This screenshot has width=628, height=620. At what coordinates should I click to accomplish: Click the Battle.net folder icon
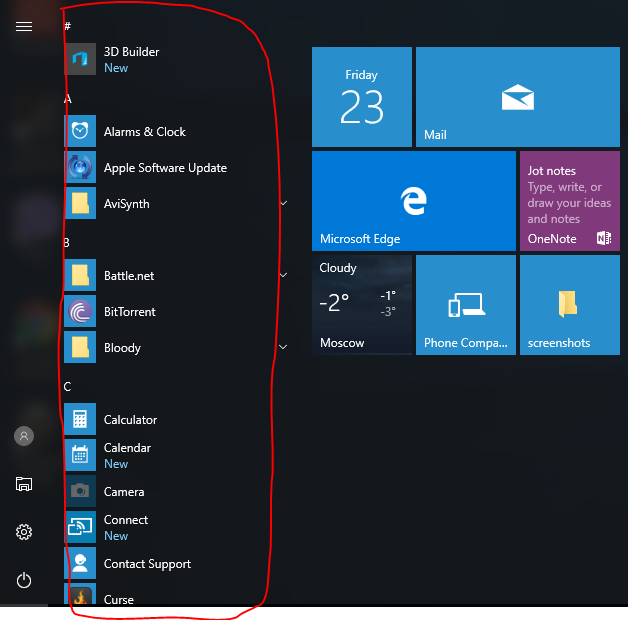[x=80, y=275]
